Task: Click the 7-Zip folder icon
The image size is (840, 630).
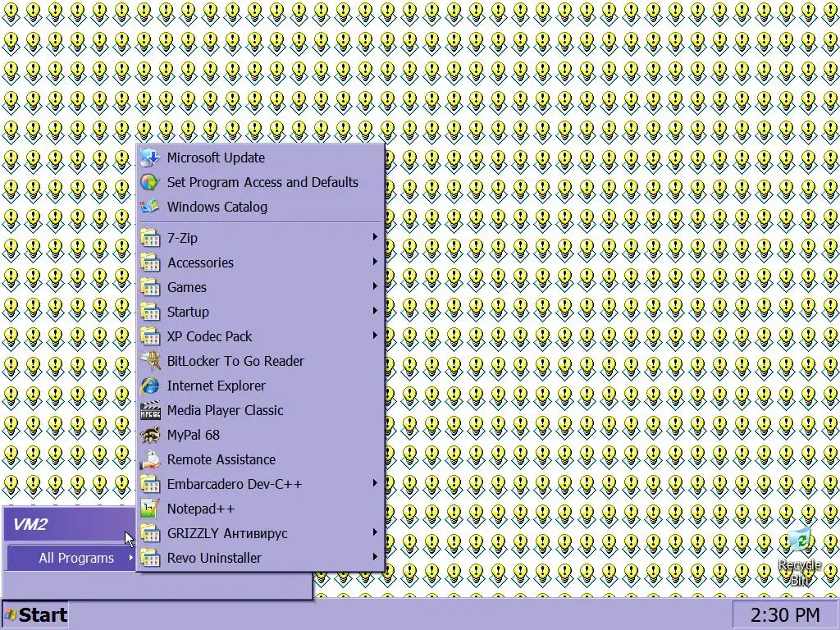Action: [x=150, y=238]
